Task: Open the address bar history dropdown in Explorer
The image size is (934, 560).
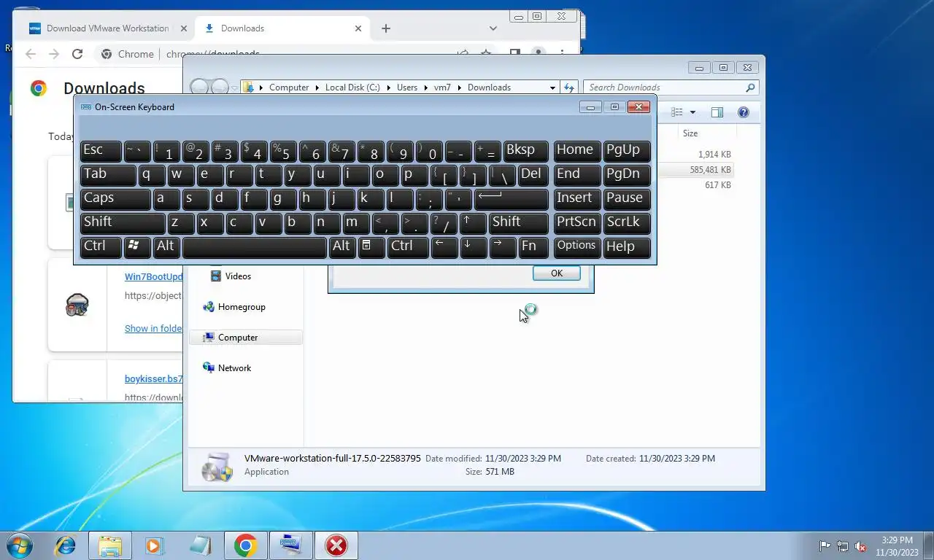Action: coord(552,87)
